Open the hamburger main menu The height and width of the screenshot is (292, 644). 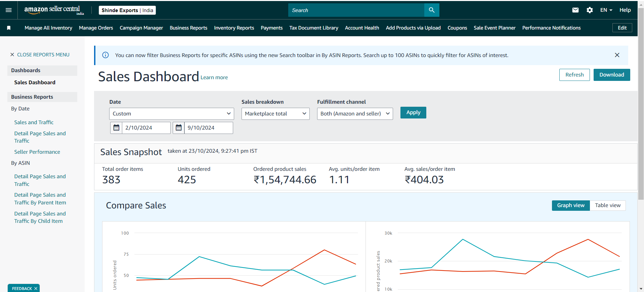pyautogui.click(x=9, y=10)
